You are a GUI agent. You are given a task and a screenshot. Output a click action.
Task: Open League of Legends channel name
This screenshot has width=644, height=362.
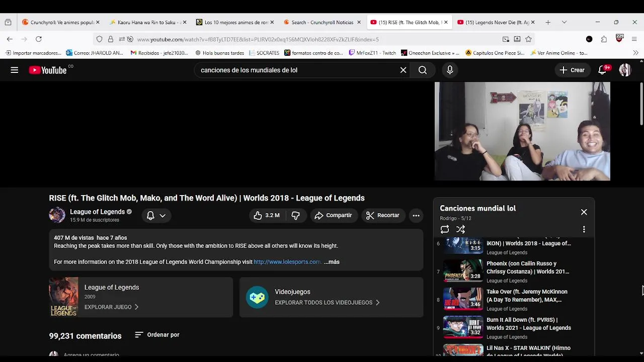pyautogui.click(x=97, y=212)
